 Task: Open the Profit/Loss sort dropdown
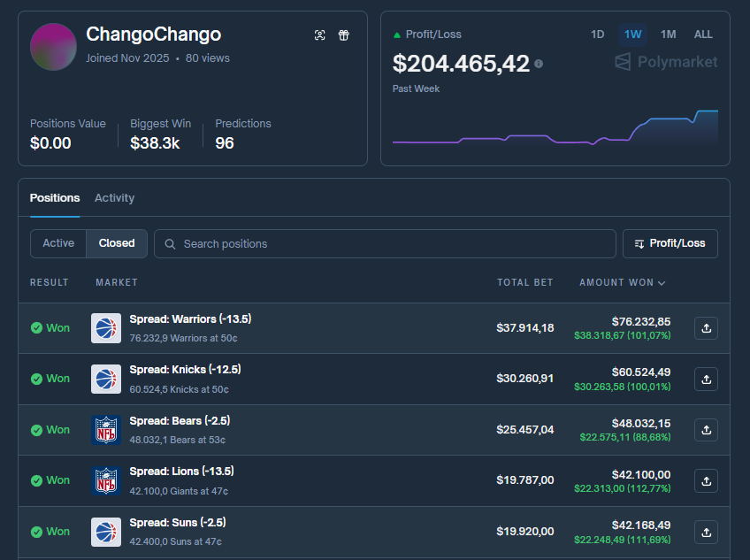click(670, 242)
